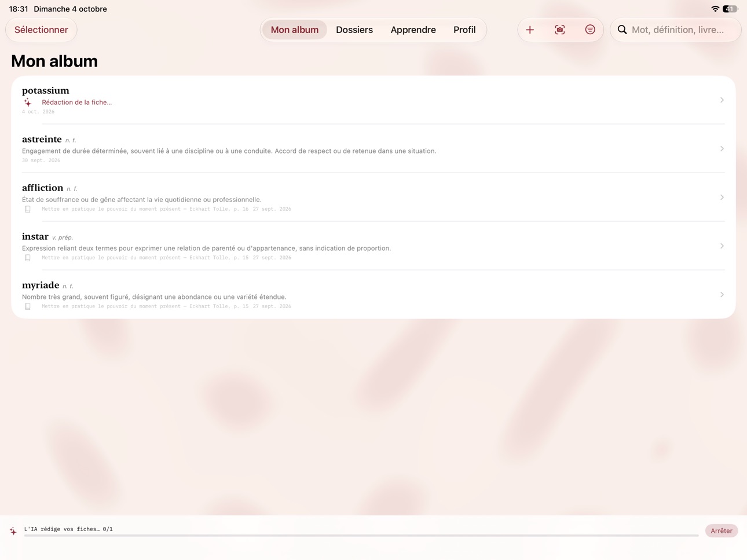Open the filter and sort icon
This screenshot has height=560, width=747.
click(x=590, y=30)
